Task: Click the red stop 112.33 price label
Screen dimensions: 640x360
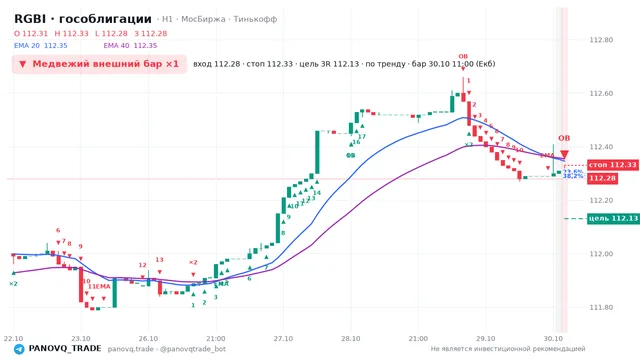Action: pyautogui.click(x=613, y=165)
